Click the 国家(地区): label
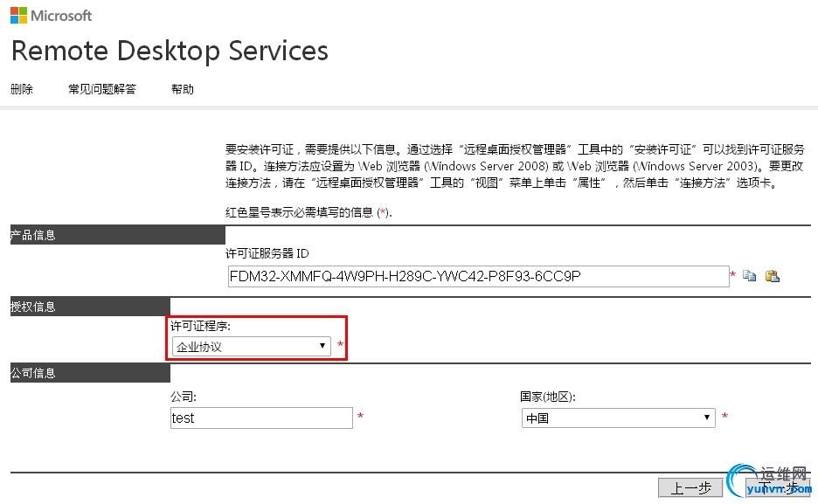The height and width of the screenshot is (504, 818). click(x=548, y=397)
